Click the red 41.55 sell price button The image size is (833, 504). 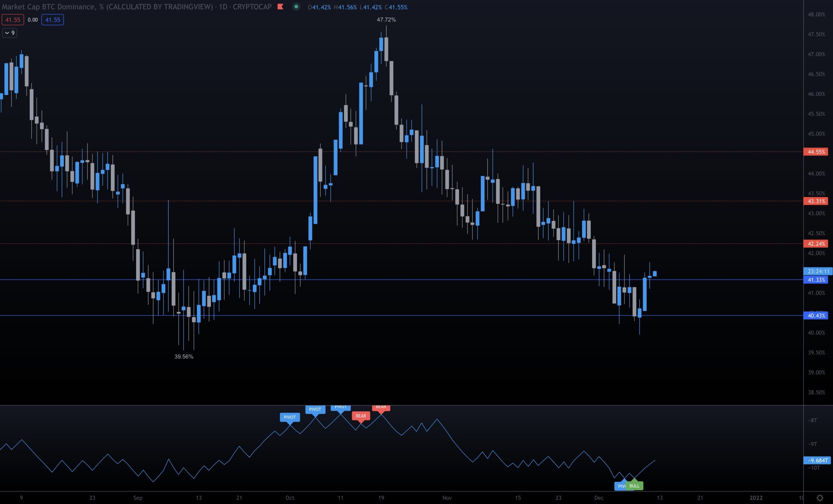[x=13, y=20]
